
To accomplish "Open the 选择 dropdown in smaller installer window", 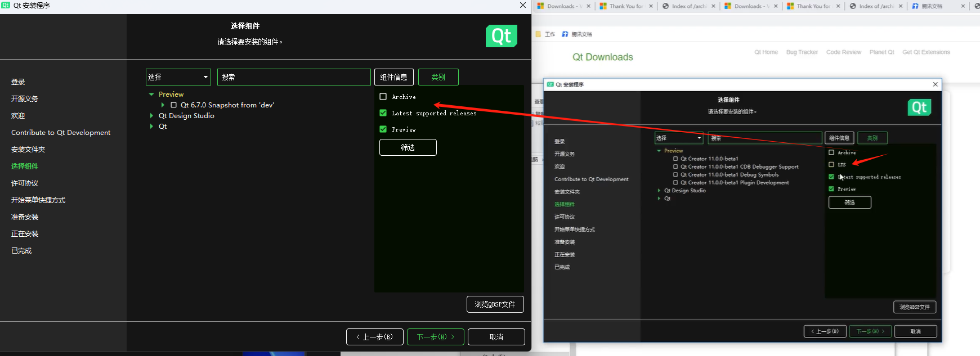I will (679, 138).
